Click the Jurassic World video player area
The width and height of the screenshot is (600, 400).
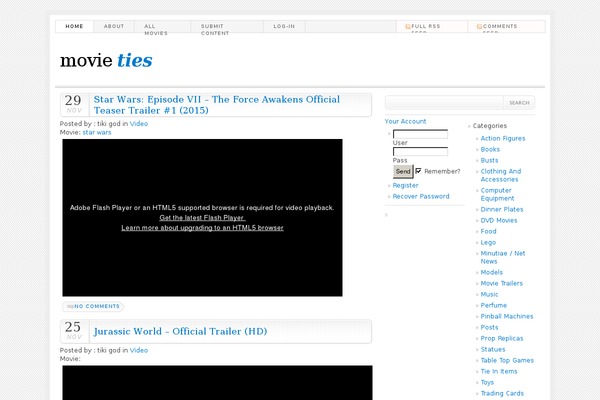coord(217,383)
